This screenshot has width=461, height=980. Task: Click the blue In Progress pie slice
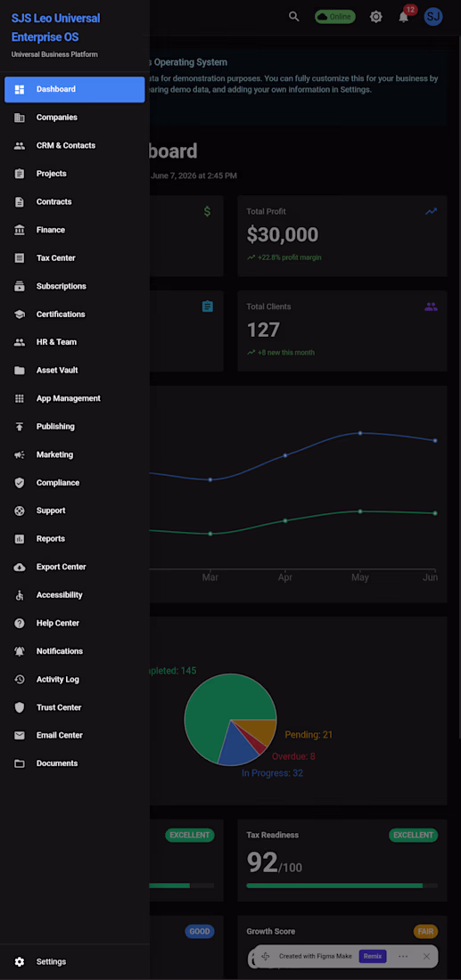[x=236, y=745]
